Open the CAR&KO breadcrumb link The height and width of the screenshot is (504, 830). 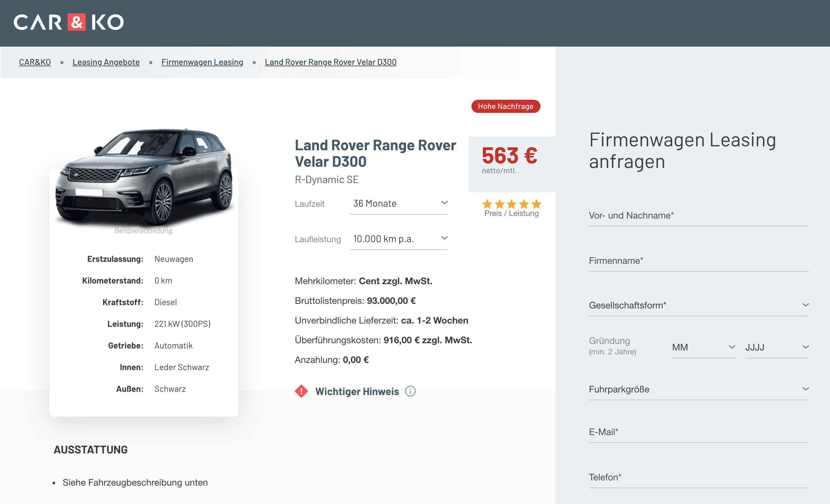pos(35,62)
